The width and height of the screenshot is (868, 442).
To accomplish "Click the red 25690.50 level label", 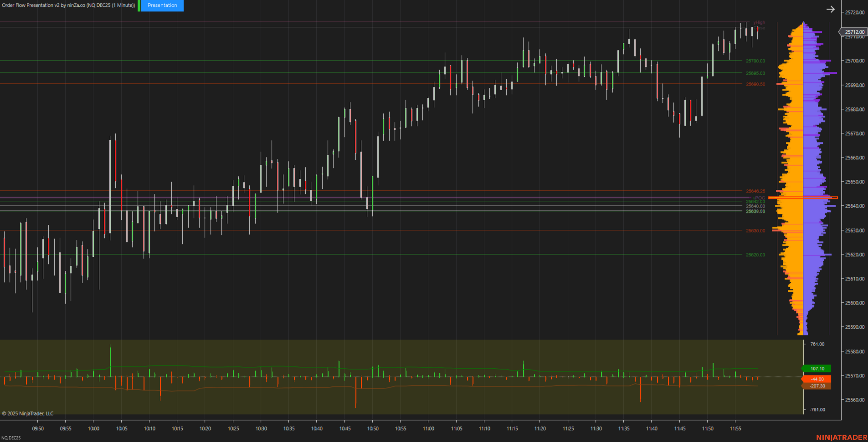I will [755, 84].
